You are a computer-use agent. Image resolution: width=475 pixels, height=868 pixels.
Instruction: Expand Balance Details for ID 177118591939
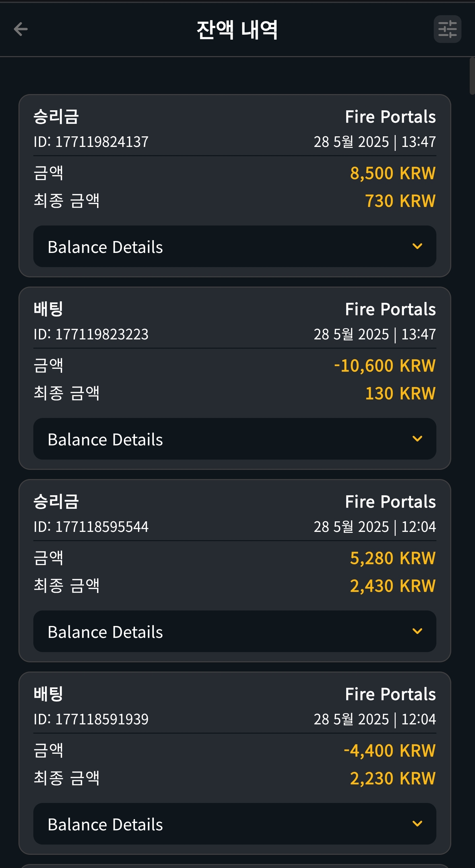(235, 823)
